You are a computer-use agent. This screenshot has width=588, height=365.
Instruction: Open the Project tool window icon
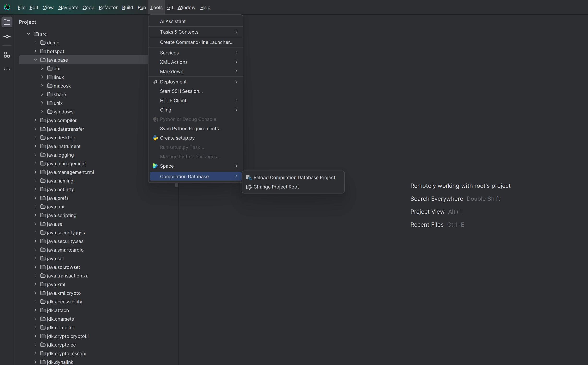pyautogui.click(x=7, y=22)
